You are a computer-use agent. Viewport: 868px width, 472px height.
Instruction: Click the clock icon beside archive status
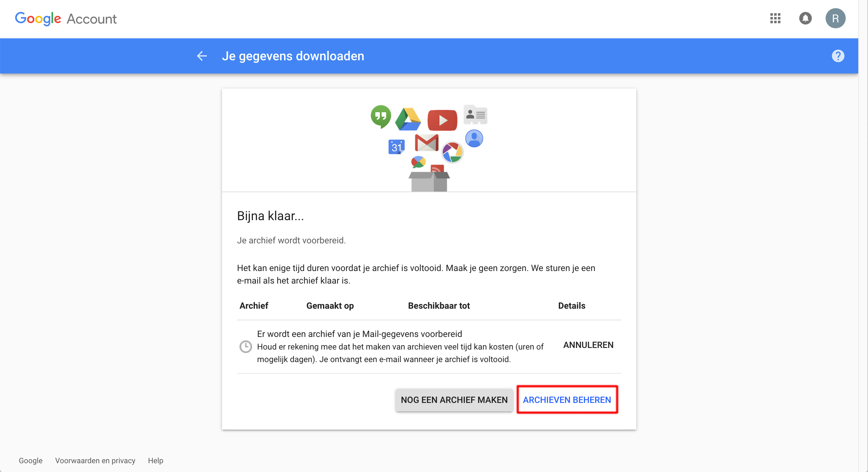(245, 347)
